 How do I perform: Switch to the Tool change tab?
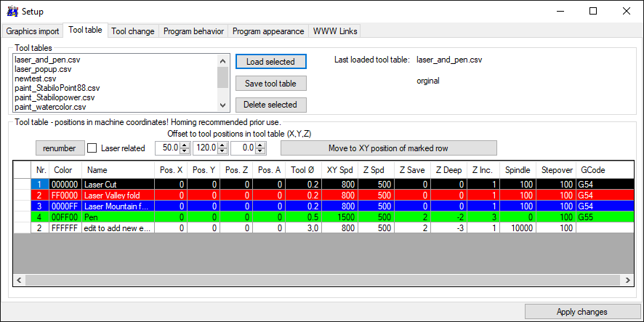(x=133, y=31)
